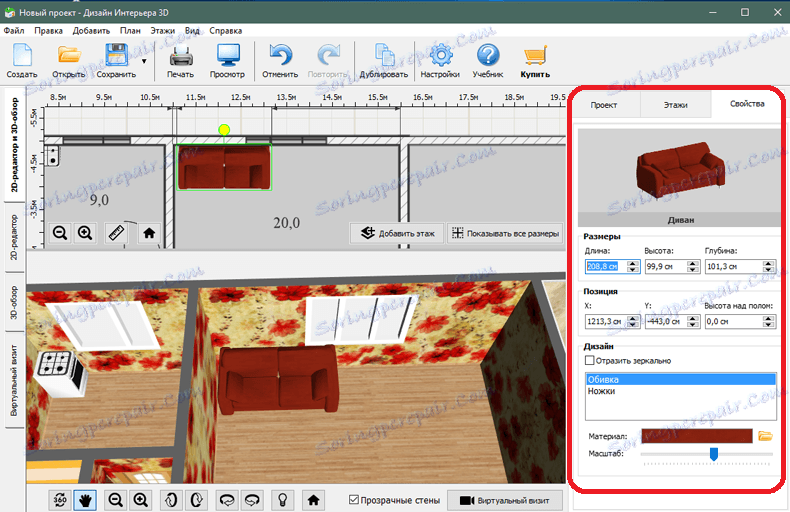Print the plan using Печать

point(180,60)
